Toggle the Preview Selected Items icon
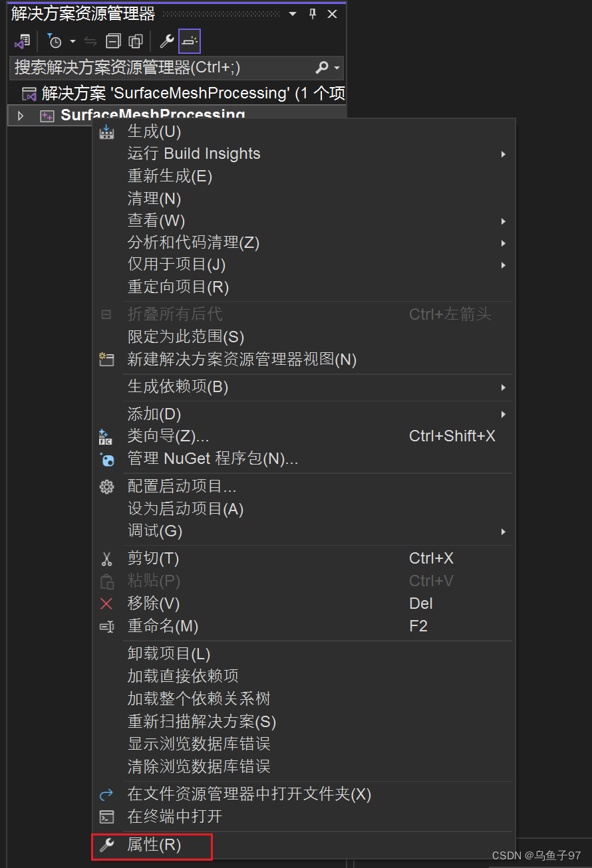This screenshot has height=868, width=592. coord(189,41)
